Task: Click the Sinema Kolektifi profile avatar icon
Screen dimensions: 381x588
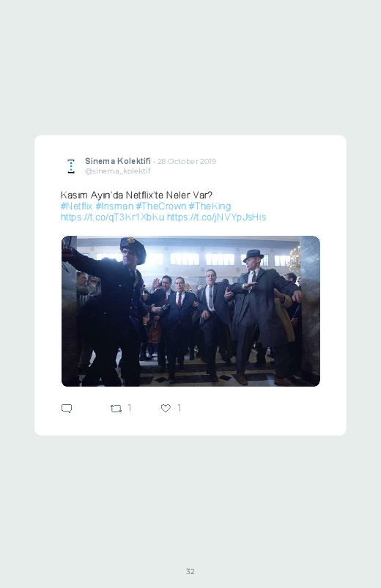Action: pyautogui.click(x=71, y=166)
